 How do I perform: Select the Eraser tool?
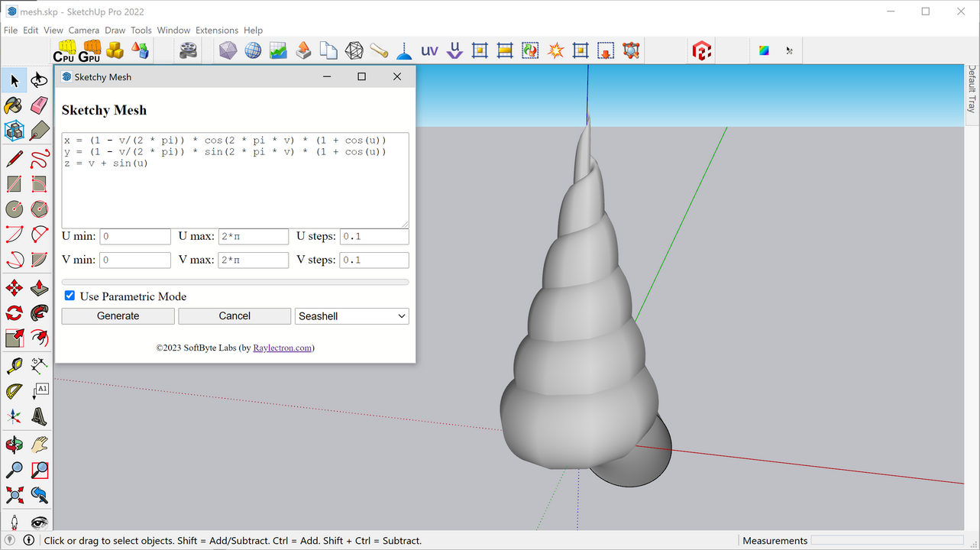tap(39, 105)
